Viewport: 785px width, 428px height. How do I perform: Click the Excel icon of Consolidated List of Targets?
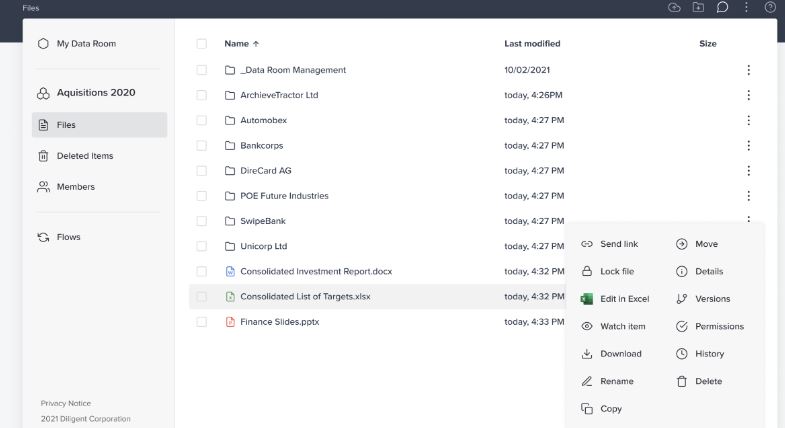(x=230, y=296)
